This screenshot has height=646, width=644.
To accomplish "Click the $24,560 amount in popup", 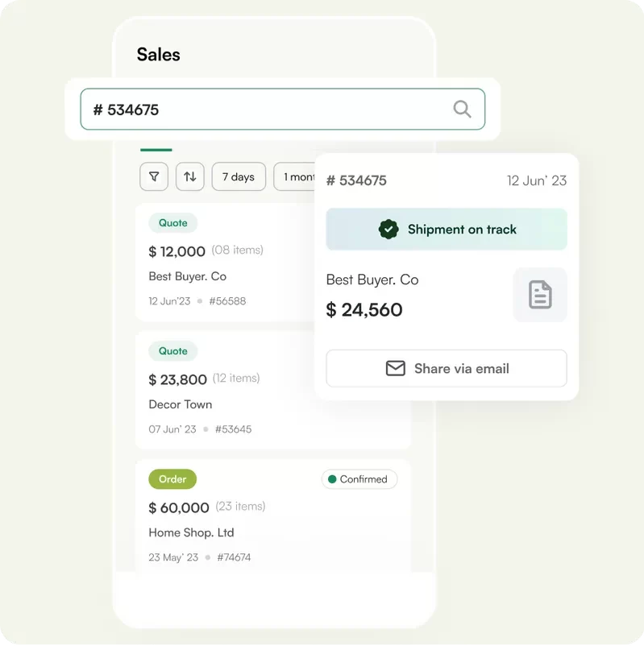I will coord(364,310).
